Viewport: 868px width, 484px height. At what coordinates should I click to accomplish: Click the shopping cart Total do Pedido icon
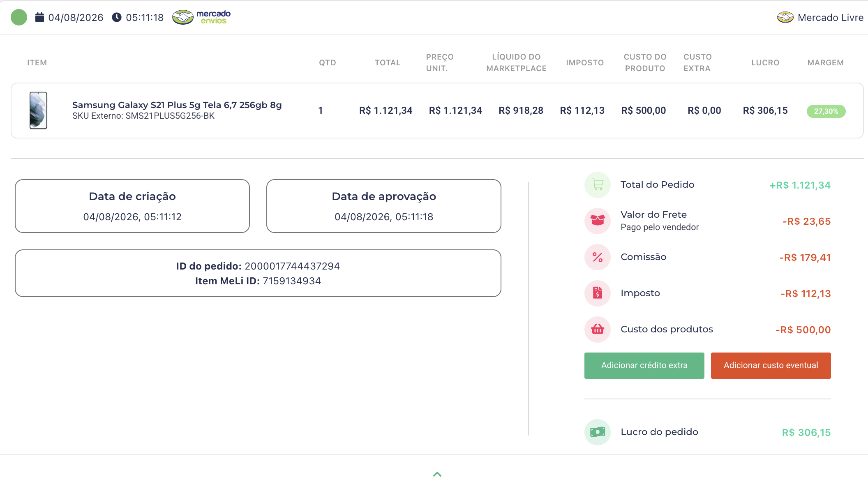[x=598, y=185]
